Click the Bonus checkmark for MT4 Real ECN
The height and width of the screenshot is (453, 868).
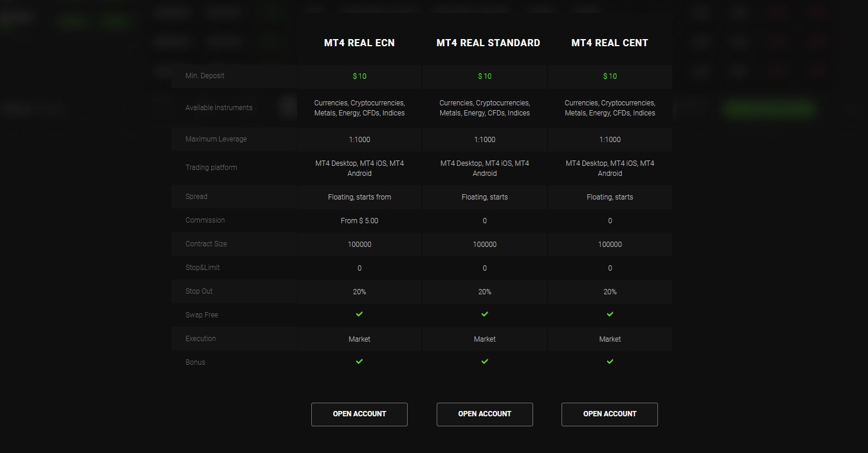click(359, 361)
